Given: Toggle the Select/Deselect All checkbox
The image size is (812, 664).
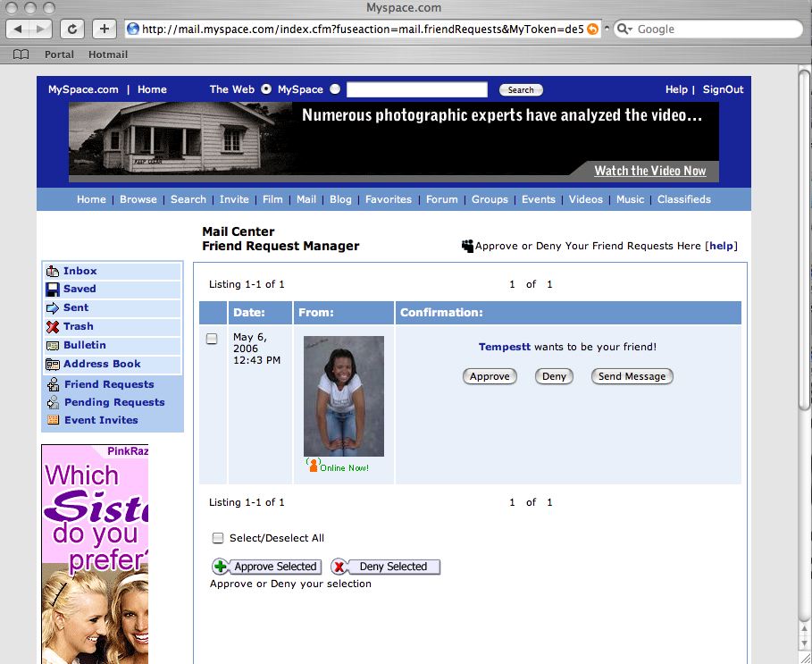Looking at the screenshot, I should [x=218, y=538].
